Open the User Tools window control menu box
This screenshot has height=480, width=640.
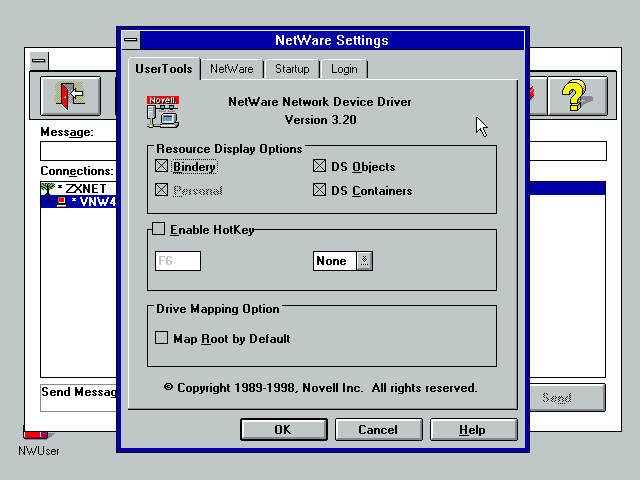pyautogui.click(x=39, y=61)
